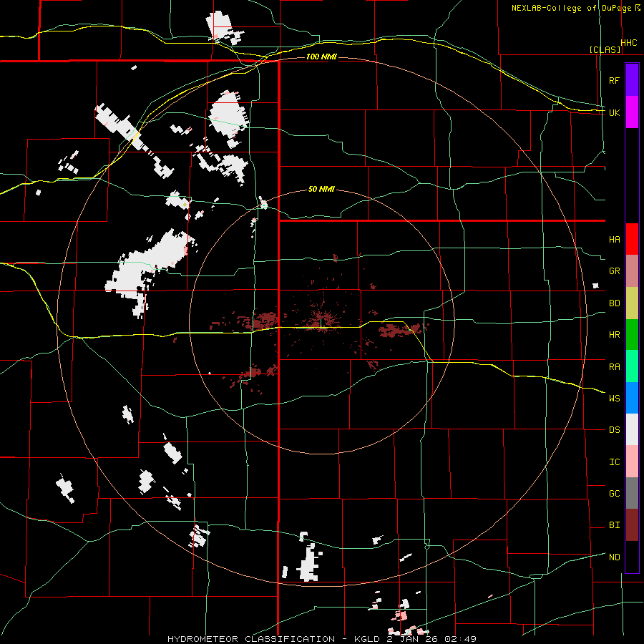Click the yellow BD legend swatch
644x644 pixels.
pos(632,303)
